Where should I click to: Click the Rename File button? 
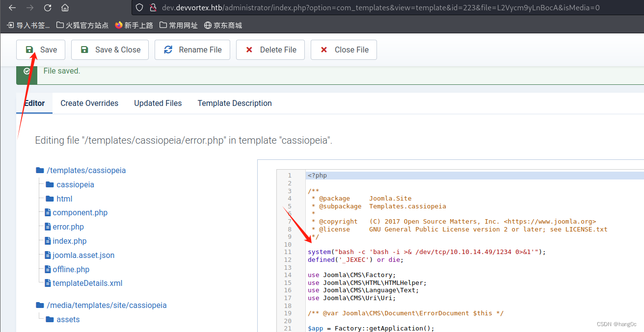pos(192,50)
